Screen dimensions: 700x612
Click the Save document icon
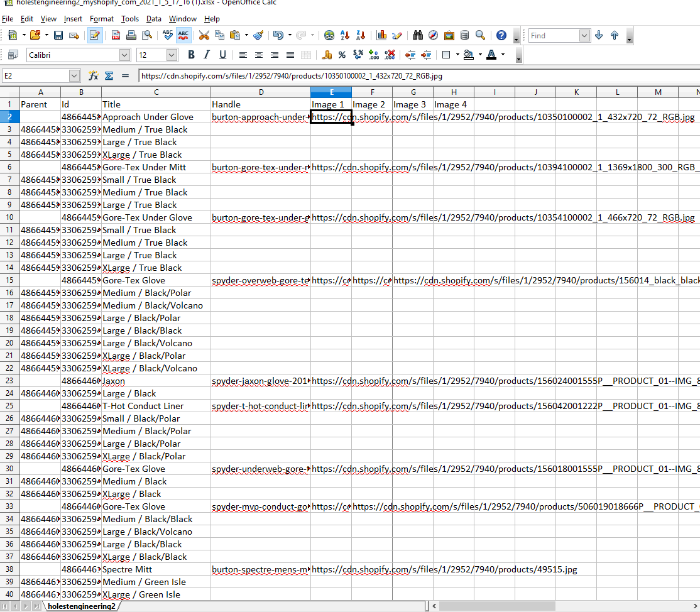58,36
